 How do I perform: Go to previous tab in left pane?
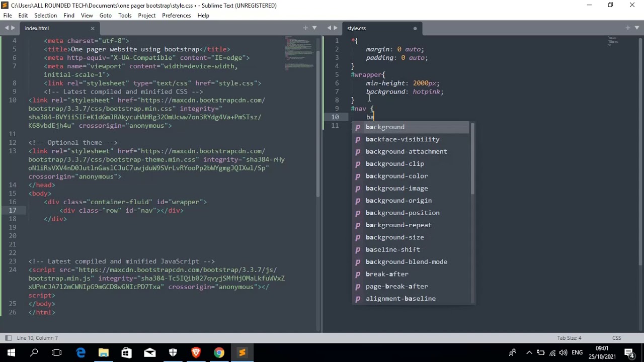coord(7,28)
